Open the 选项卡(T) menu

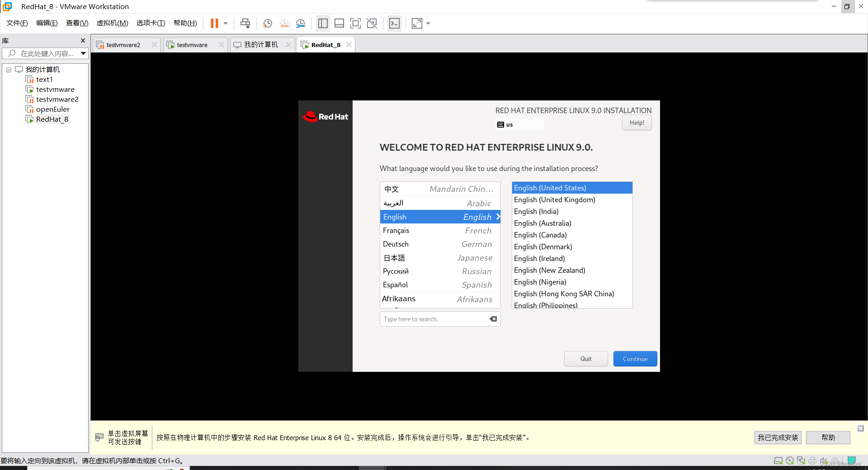click(x=151, y=23)
